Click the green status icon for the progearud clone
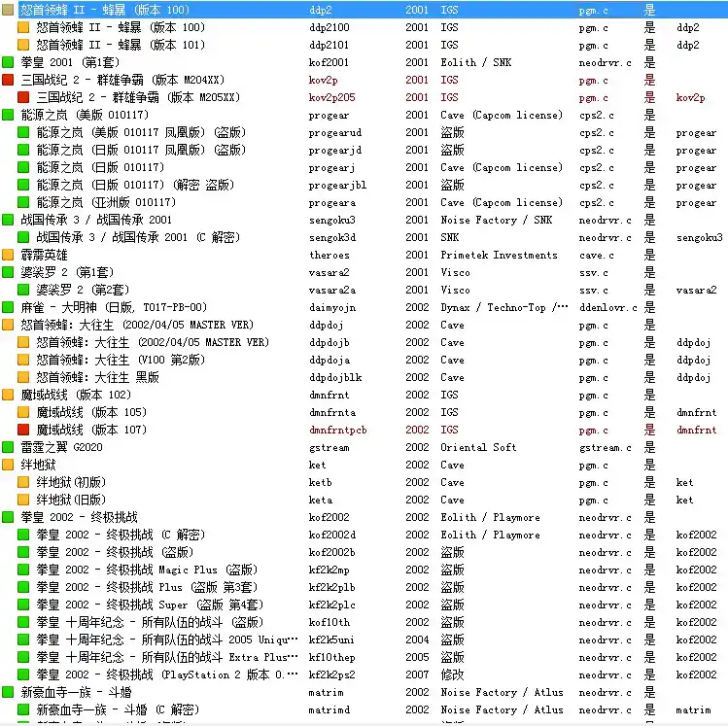This screenshot has width=728, height=726. tap(23, 132)
